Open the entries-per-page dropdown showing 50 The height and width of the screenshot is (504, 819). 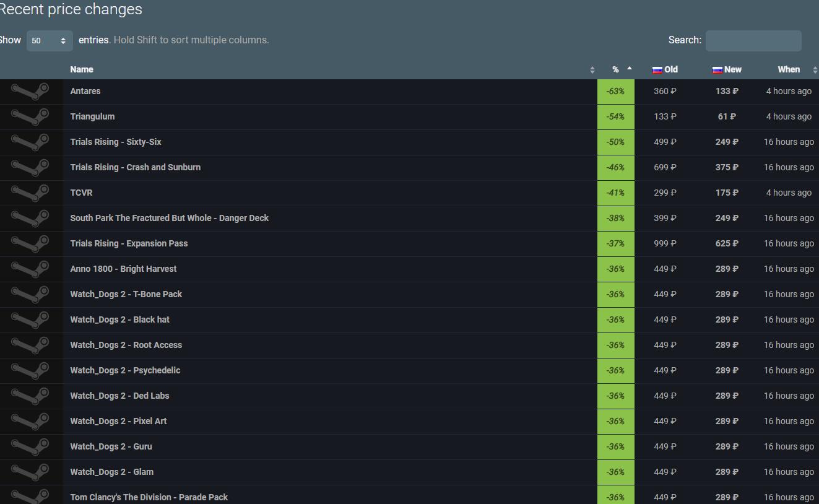point(50,41)
